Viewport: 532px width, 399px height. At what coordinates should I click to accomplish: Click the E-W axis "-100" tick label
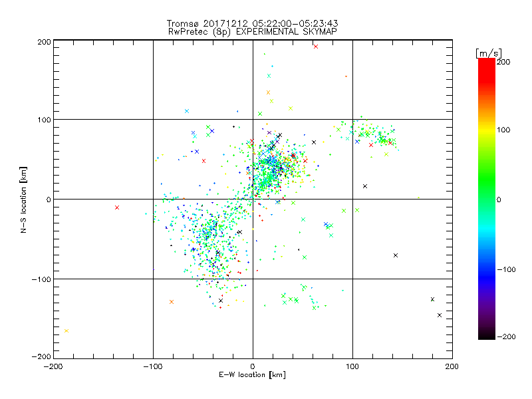coord(153,366)
